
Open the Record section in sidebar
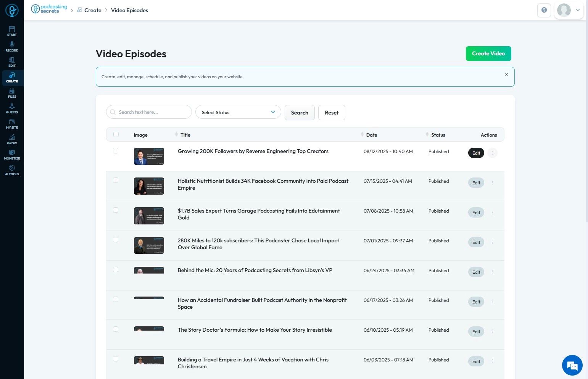(12, 47)
